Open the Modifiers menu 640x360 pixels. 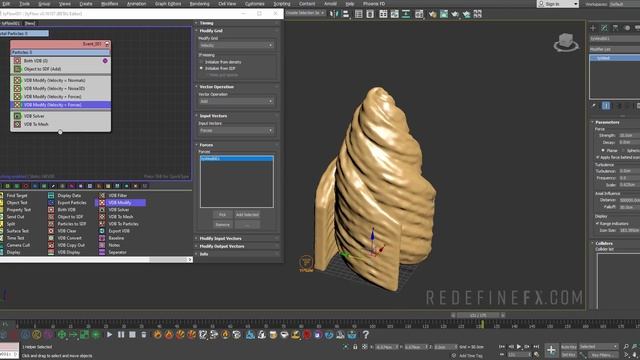coord(109,4)
